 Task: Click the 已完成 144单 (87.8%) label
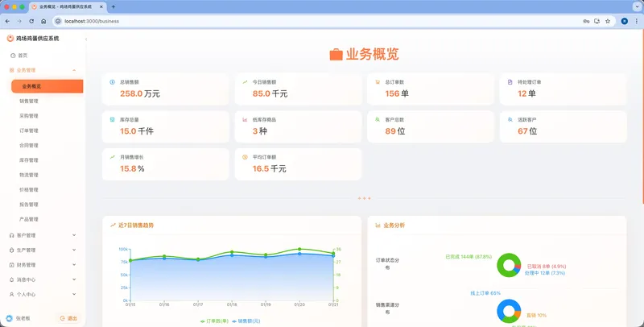469,257
